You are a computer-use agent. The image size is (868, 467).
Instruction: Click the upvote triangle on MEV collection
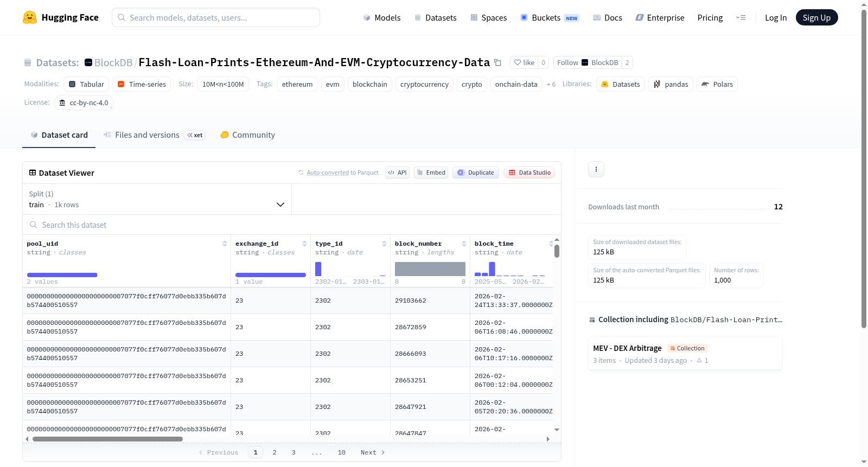(x=699, y=360)
